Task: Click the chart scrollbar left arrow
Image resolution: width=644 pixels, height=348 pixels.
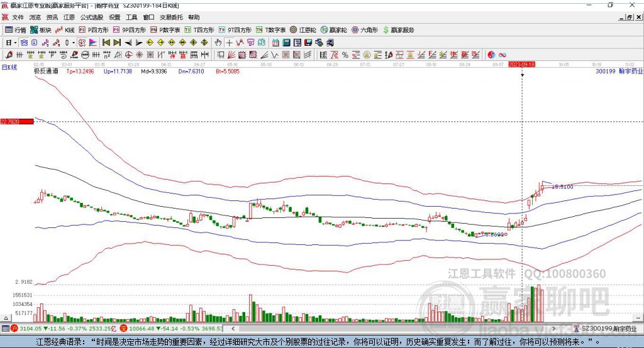Action: point(233,329)
